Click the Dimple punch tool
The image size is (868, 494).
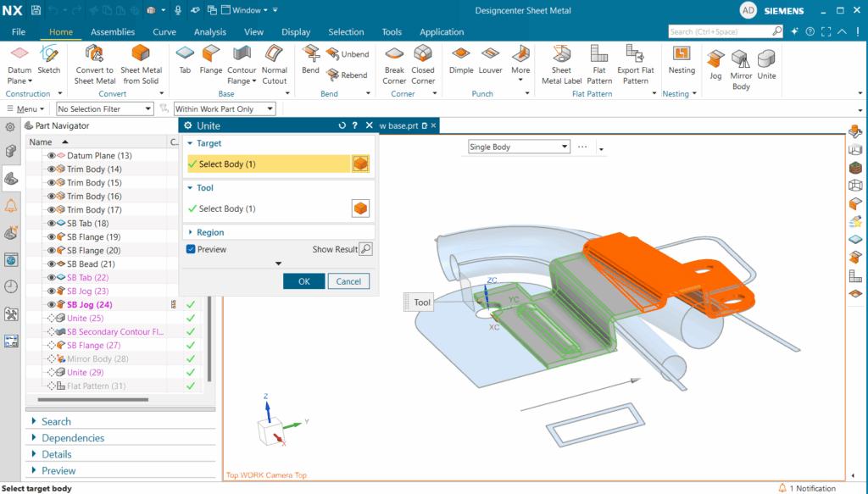coord(461,60)
